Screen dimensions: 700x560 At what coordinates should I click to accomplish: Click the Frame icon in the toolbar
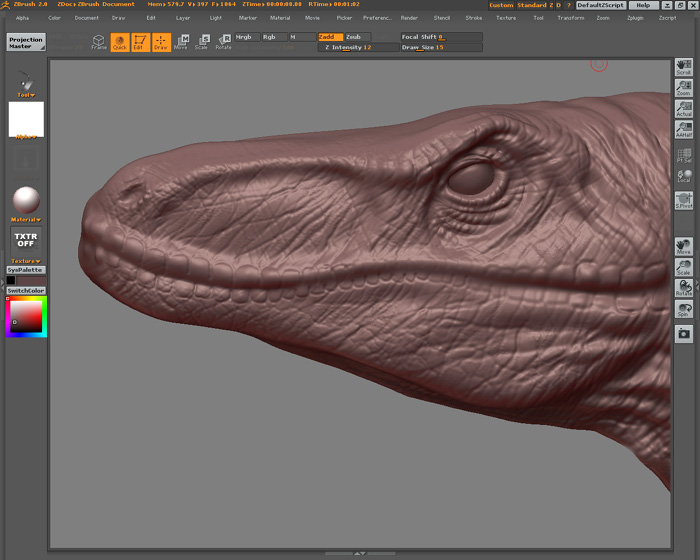pyautogui.click(x=99, y=42)
